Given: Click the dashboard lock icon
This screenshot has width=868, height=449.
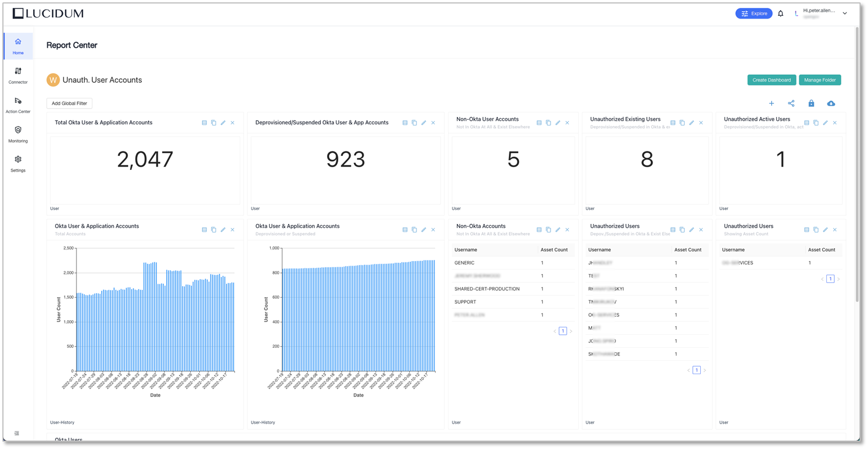Looking at the screenshot, I should 811,104.
